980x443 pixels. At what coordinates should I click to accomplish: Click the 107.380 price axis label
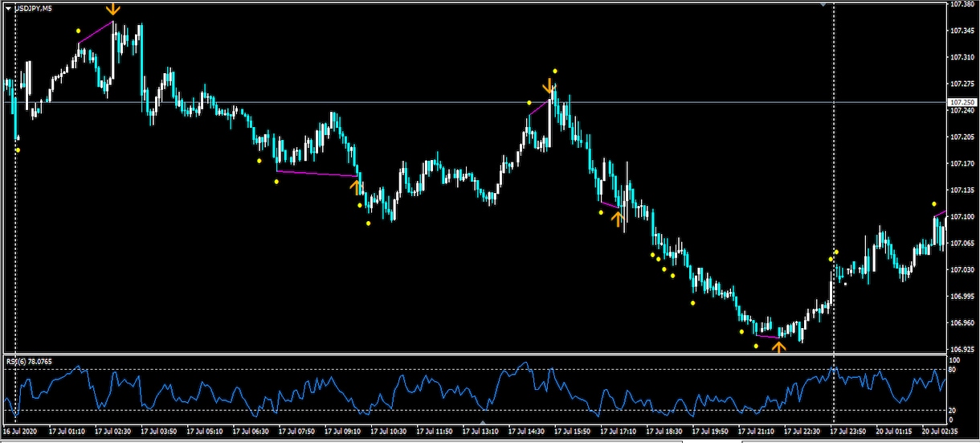tap(962, 5)
